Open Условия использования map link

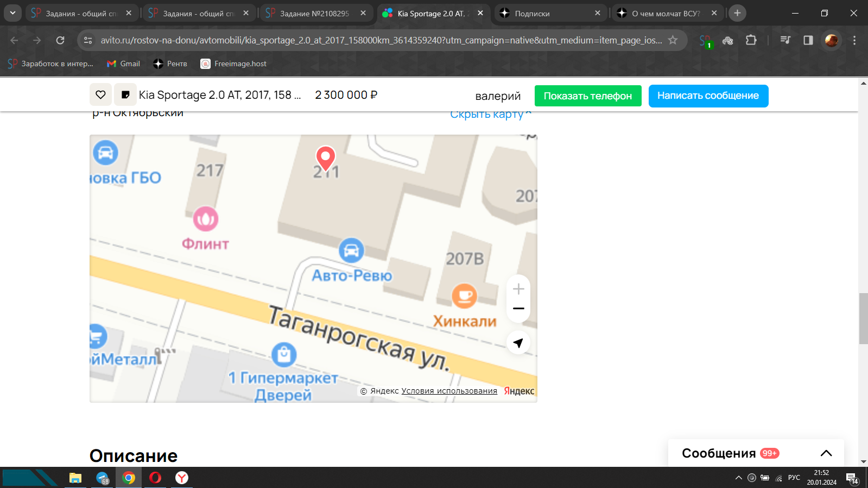[449, 391]
